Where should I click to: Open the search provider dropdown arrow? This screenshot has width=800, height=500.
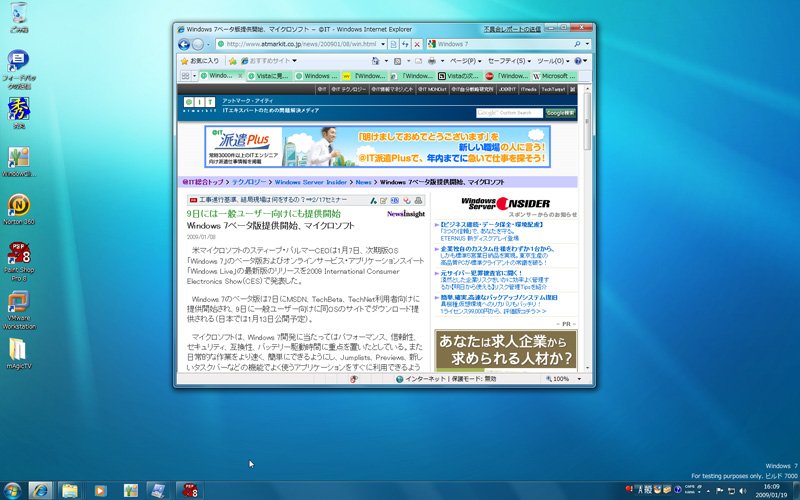pyautogui.click(x=587, y=44)
